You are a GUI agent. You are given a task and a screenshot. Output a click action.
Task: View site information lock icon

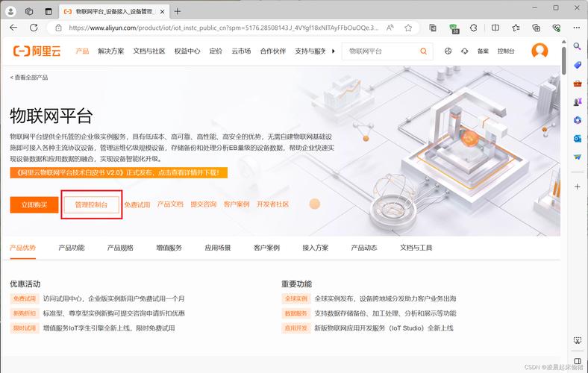pos(58,28)
